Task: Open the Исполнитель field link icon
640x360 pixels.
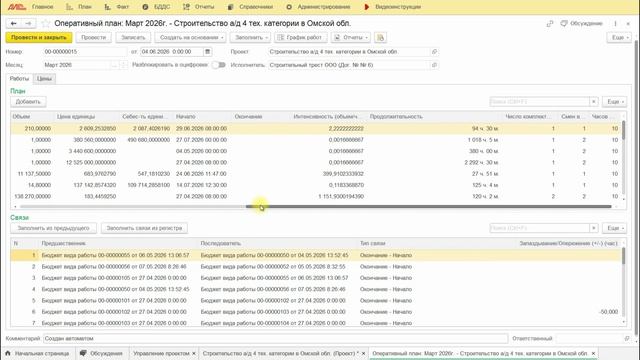Action: coord(434,65)
